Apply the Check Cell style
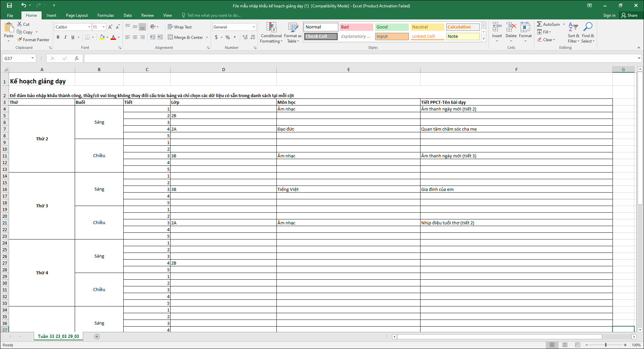The image size is (644, 349). 321,36
